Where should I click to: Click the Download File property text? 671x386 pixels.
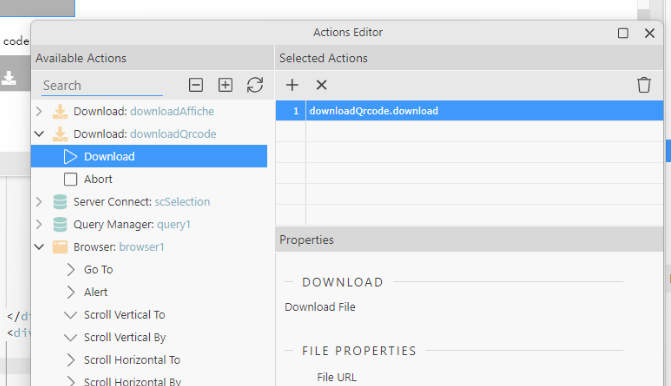point(320,307)
